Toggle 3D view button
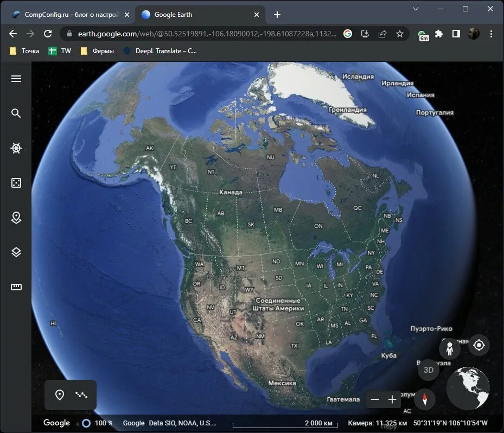The height and width of the screenshot is (433, 504). [x=428, y=370]
